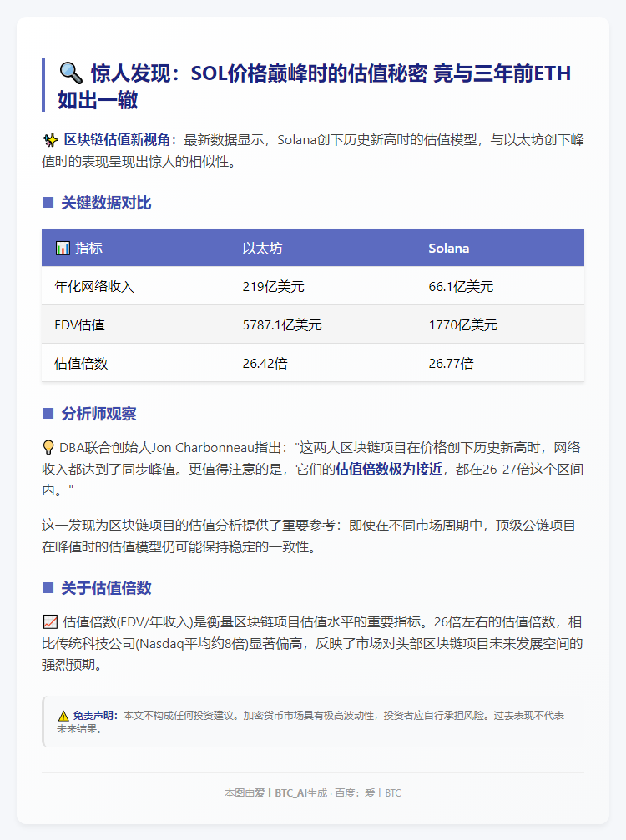Click the 26.77倍 cell
626x840 pixels.
451,363
